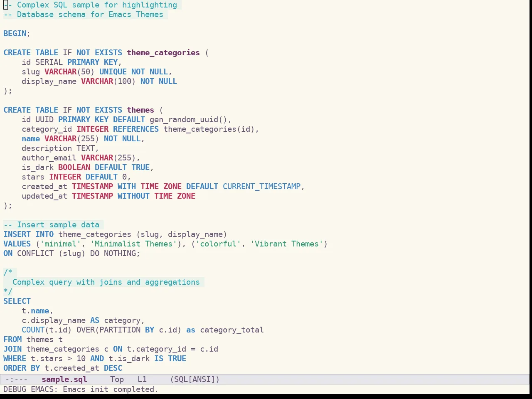Viewport: 532px width, 399px height.
Task: Click the gen_random_uuid() function call
Action: click(188, 120)
